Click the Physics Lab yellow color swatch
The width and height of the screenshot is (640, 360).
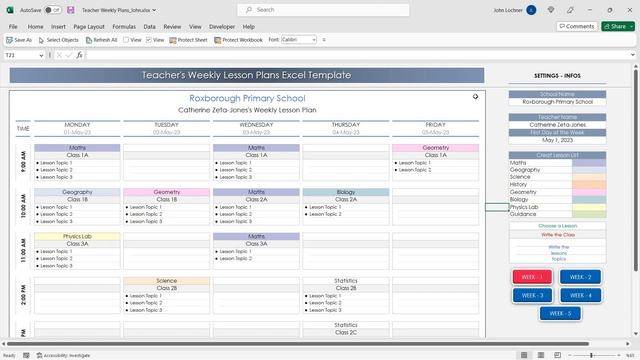(x=589, y=207)
